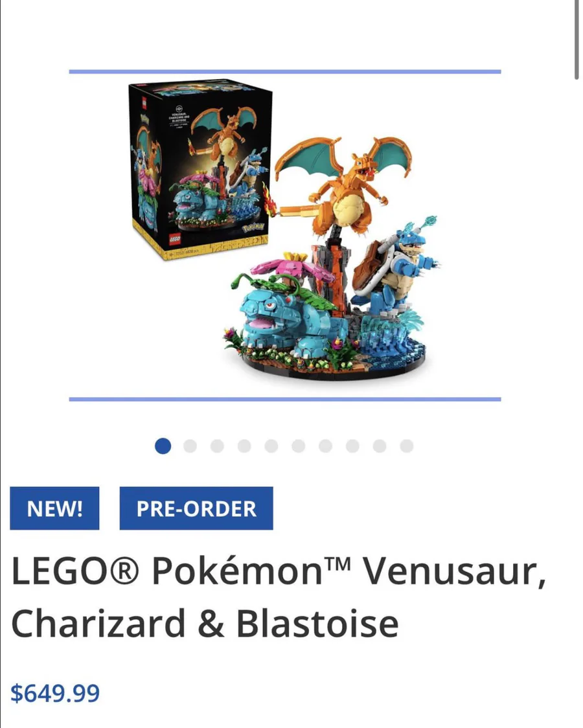This screenshot has width=583, height=728.
Task: Select the first active carousel dot
Action: (163, 446)
